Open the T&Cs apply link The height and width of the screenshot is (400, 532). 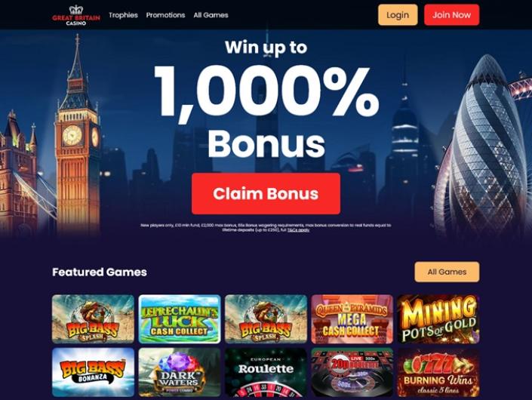[299, 230]
